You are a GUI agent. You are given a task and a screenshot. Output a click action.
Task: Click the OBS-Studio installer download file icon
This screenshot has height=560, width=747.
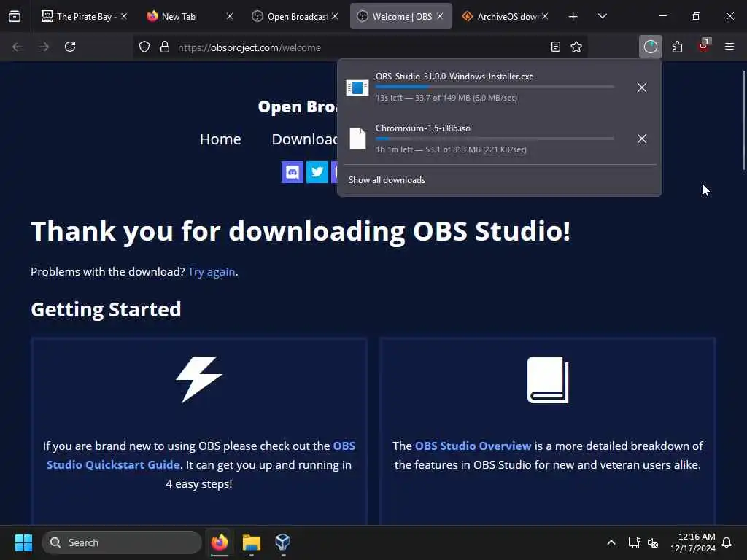[x=357, y=87]
